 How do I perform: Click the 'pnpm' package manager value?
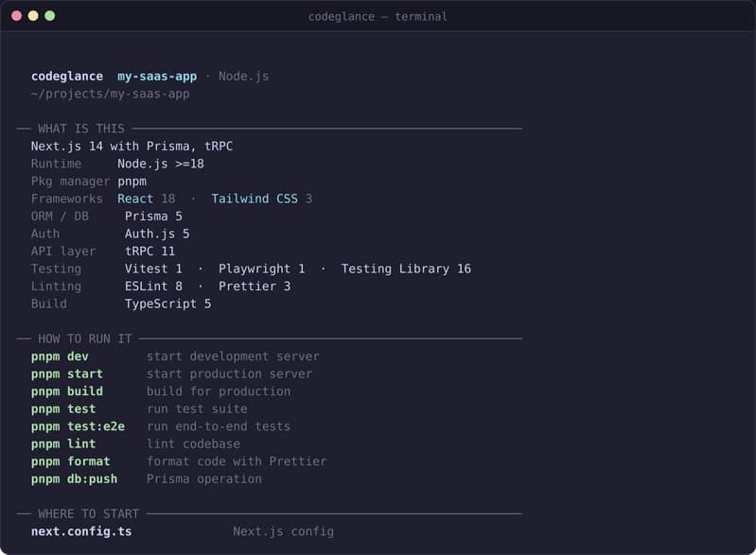click(x=132, y=182)
